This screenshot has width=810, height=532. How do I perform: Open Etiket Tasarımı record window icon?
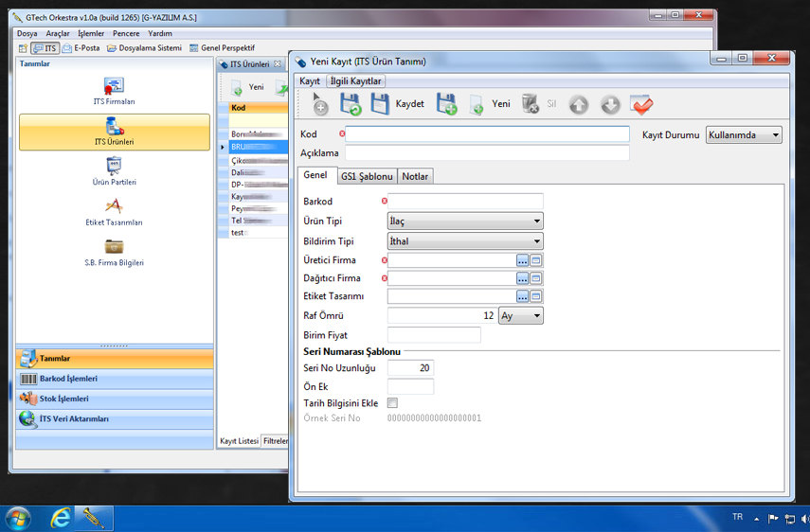(x=536, y=296)
